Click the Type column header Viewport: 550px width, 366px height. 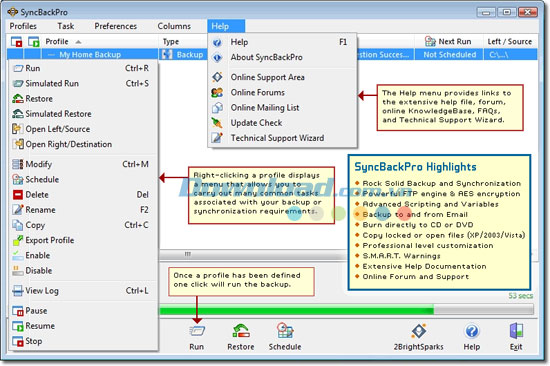click(183, 41)
